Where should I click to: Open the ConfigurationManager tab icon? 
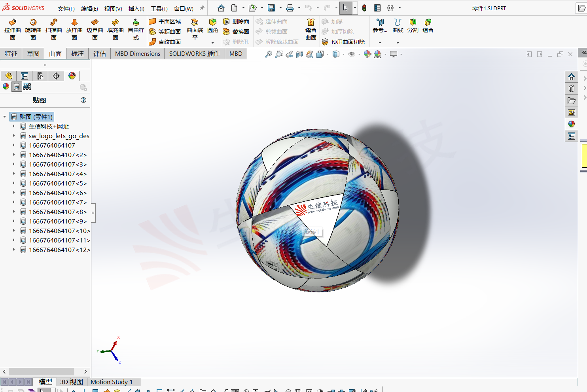tap(40, 76)
